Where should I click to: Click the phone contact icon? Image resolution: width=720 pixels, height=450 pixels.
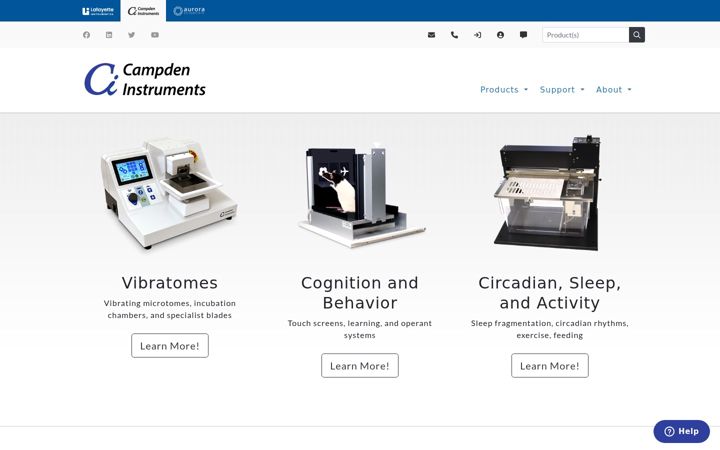tap(454, 35)
